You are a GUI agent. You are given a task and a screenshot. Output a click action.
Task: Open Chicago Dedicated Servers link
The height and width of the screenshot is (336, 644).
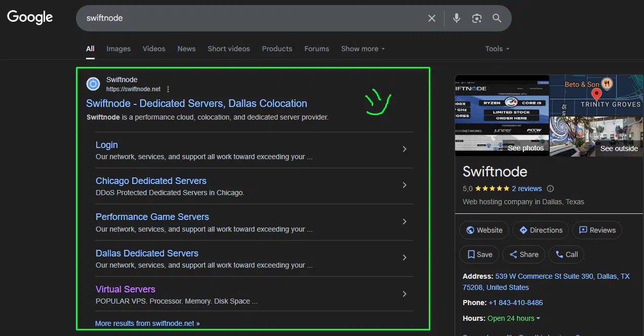coord(151,181)
